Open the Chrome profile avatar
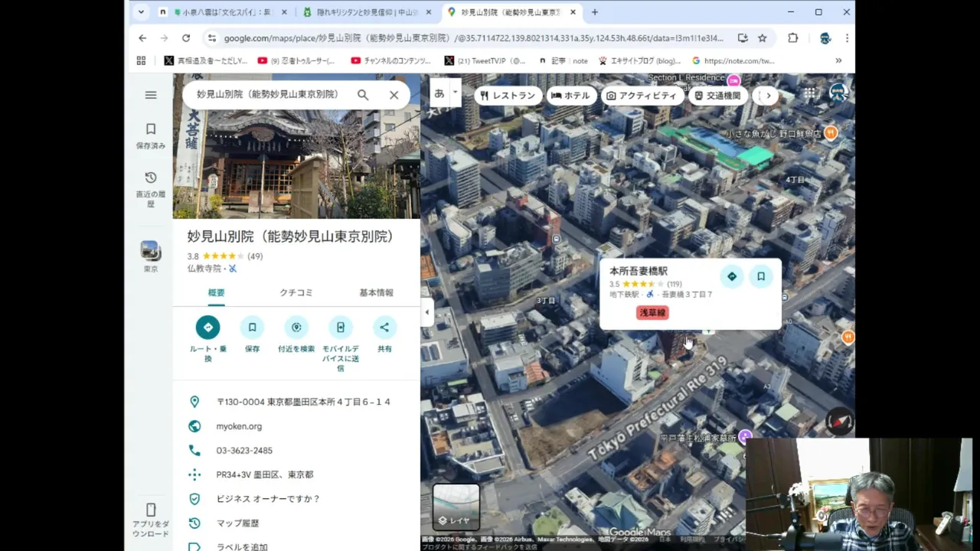Screen dimensions: 980x551 tap(825, 37)
